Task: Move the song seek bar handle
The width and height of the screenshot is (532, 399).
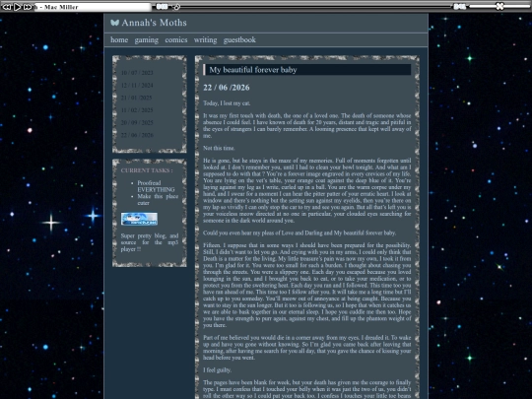Action: click(176, 7)
